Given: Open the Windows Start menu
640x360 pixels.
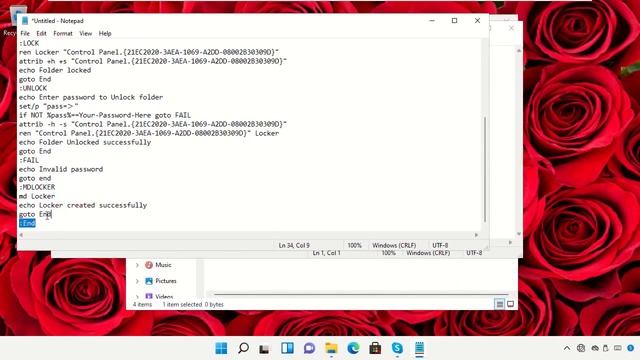Looking at the screenshot, I should [221, 348].
